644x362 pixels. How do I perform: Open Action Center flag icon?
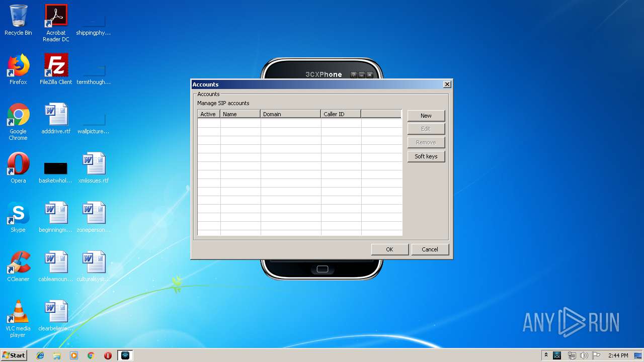tap(596, 355)
